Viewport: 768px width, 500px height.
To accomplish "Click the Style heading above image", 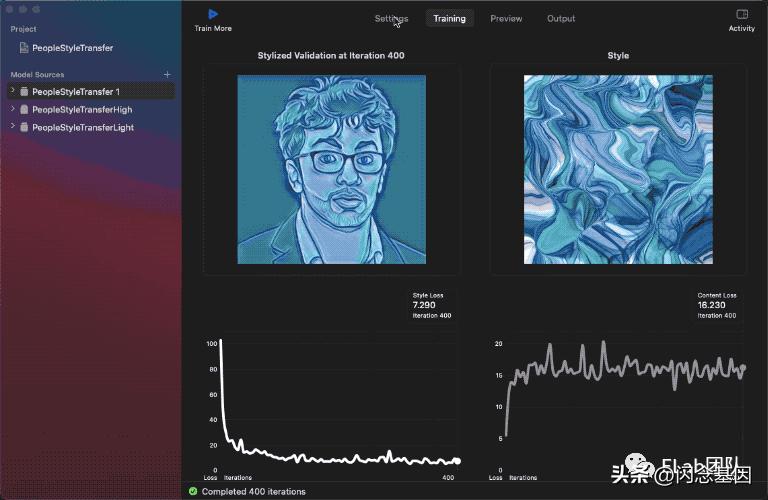I will (618, 55).
